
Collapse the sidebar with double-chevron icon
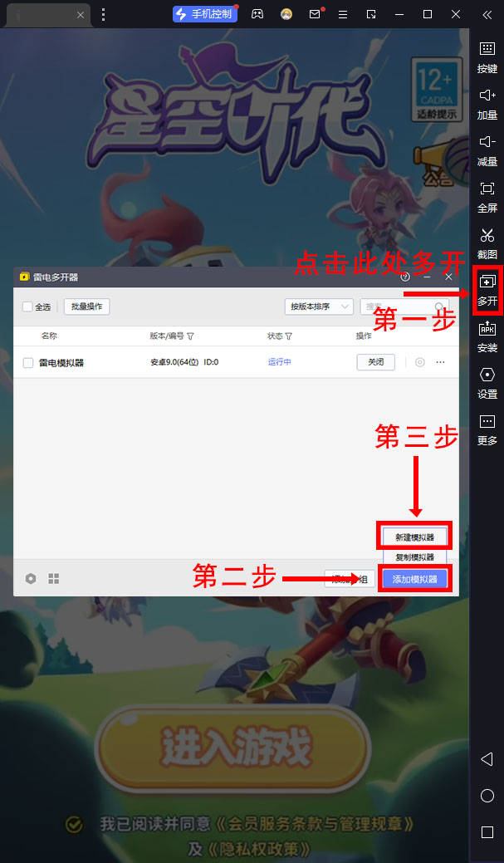coord(487,15)
